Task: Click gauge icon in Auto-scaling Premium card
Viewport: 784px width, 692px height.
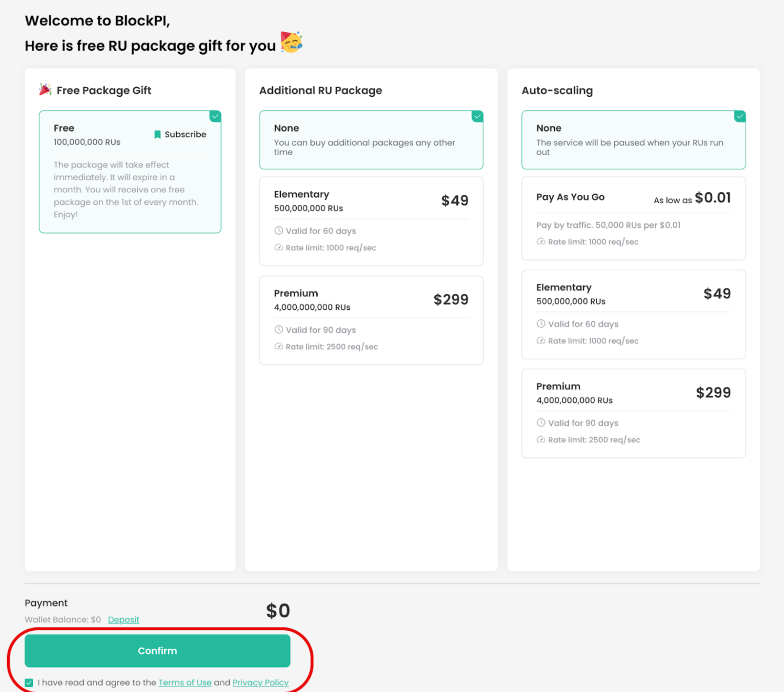Action: 541,439
